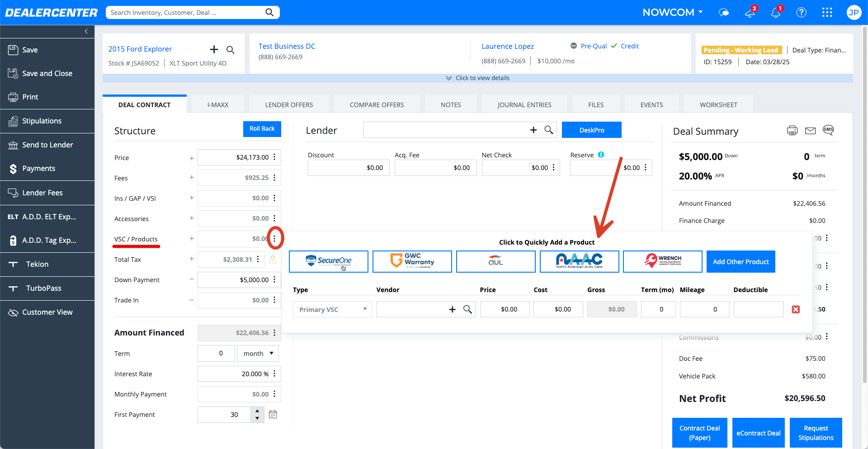Image resolution: width=868 pixels, height=449 pixels.
Task: Open the NOWCOM dealership dropdown
Action: point(673,12)
